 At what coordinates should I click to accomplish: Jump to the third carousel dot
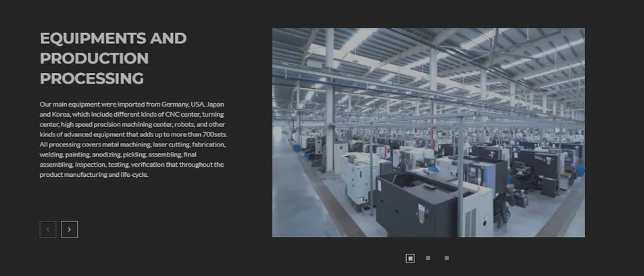(447, 258)
